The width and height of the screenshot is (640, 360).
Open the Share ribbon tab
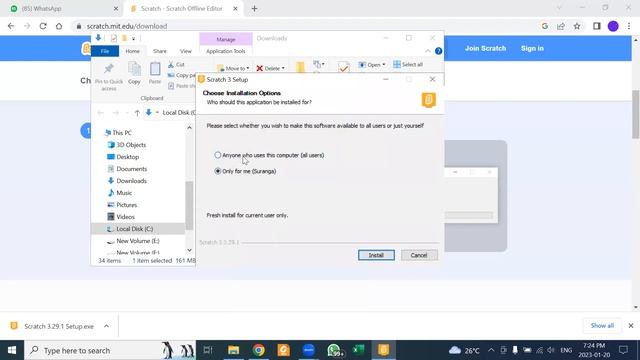160,51
